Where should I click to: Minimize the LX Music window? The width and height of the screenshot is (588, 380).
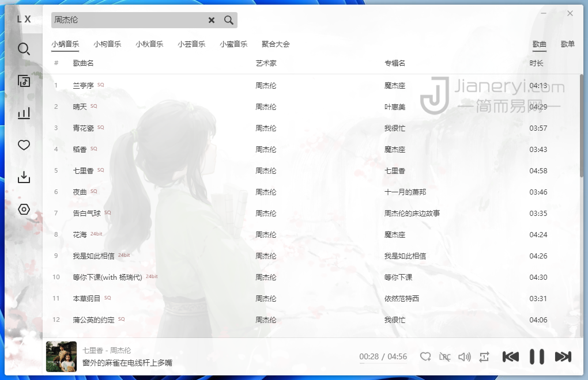point(544,13)
